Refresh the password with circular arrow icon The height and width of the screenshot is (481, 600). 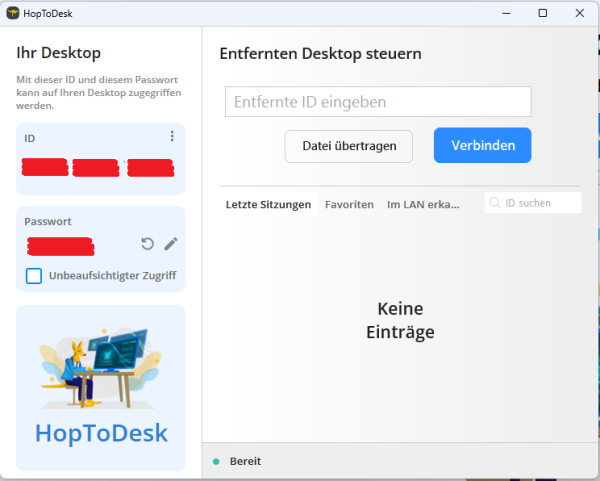click(147, 244)
